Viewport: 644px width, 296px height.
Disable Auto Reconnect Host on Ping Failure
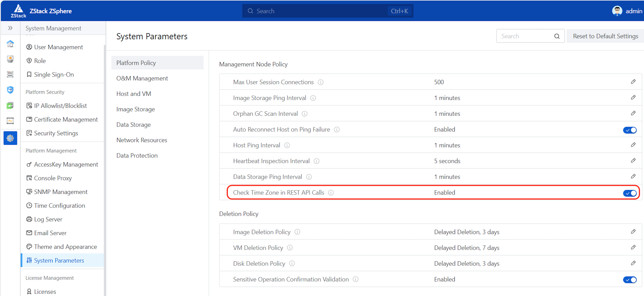coord(629,130)
